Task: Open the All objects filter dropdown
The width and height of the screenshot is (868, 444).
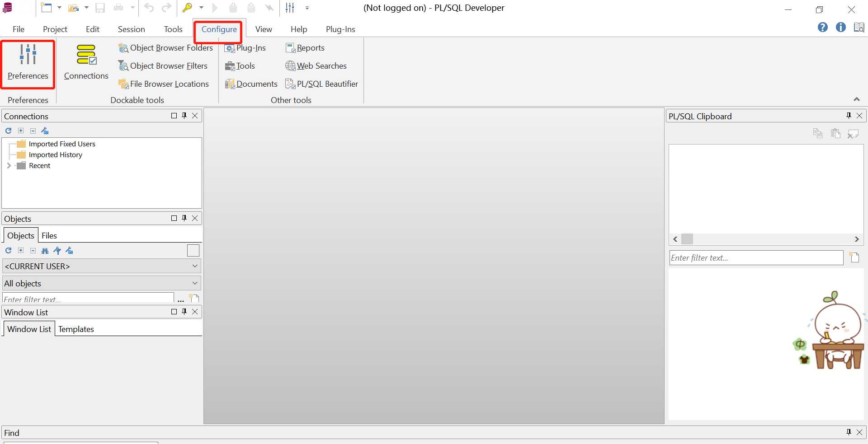Action: (102, 284)
